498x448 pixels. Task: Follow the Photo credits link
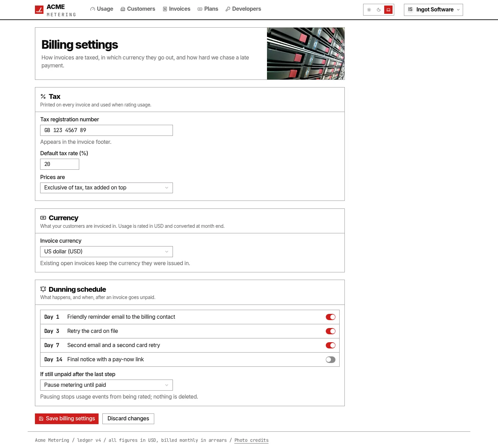click(x=251, y=440)
